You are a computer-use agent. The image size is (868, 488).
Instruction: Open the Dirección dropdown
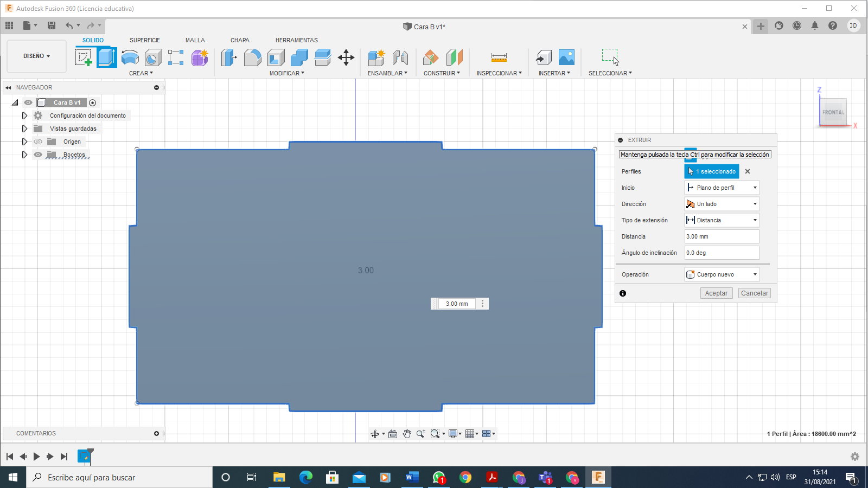pos(722,204)
